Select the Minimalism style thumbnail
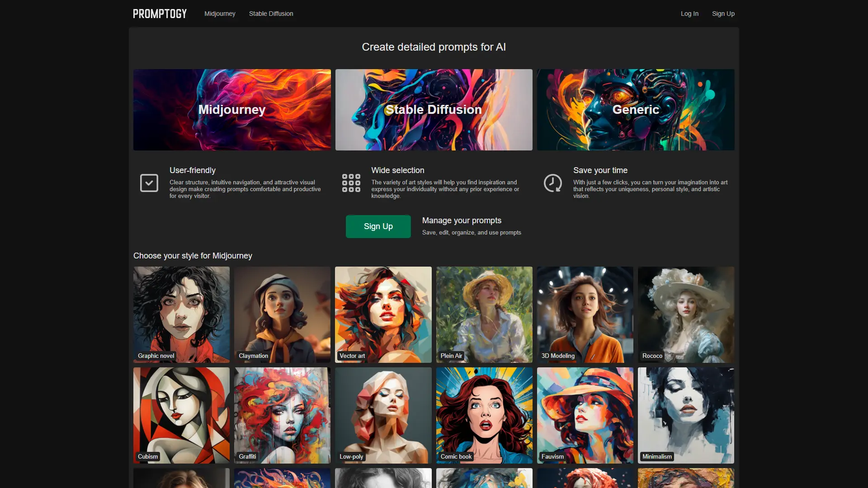This screenshot has height=488, width=868. point(686,415)
